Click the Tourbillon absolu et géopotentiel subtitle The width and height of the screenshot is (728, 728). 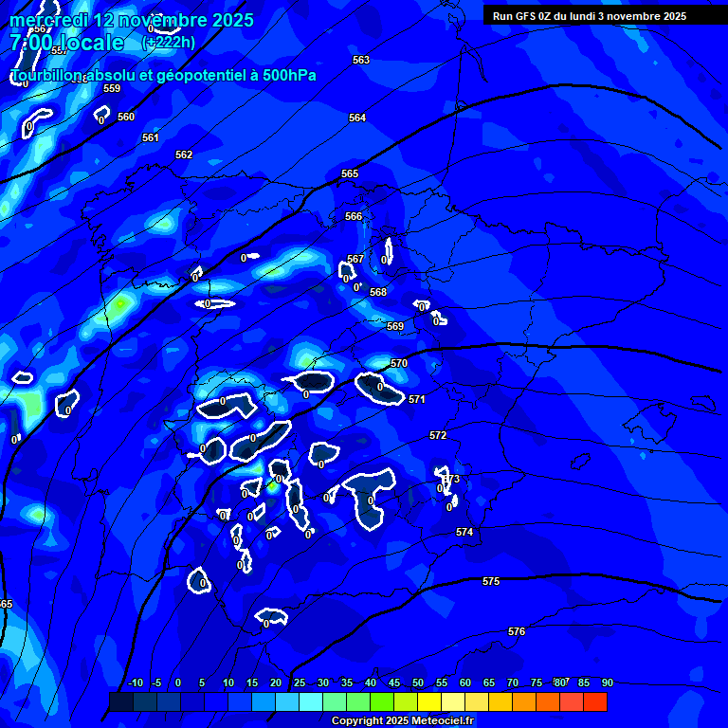(163, 75)
